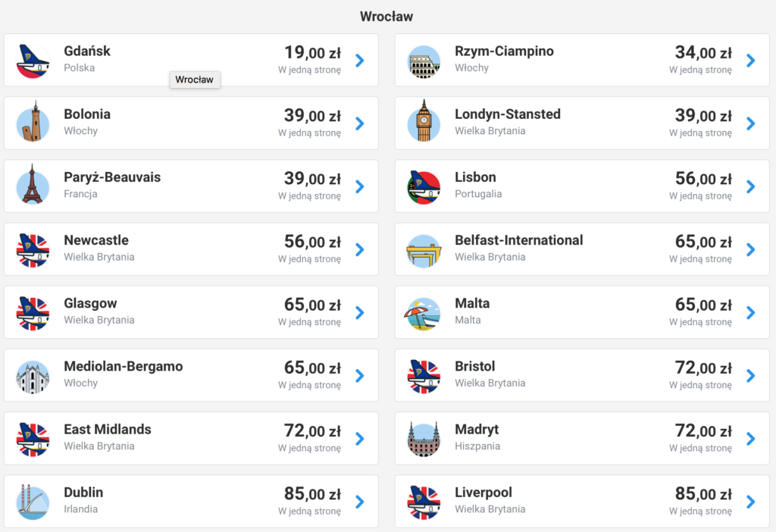Click the Madryt building icon

click(x=423, y=439)
